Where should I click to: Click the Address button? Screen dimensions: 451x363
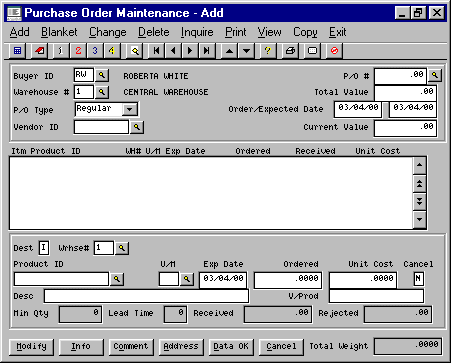[x=181, y=347]
